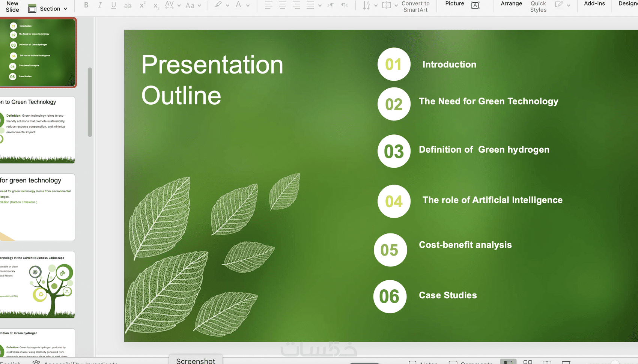This screenshot has height=364, width=638.
Task: Toggle underline formatting
Action: [113, 5]
